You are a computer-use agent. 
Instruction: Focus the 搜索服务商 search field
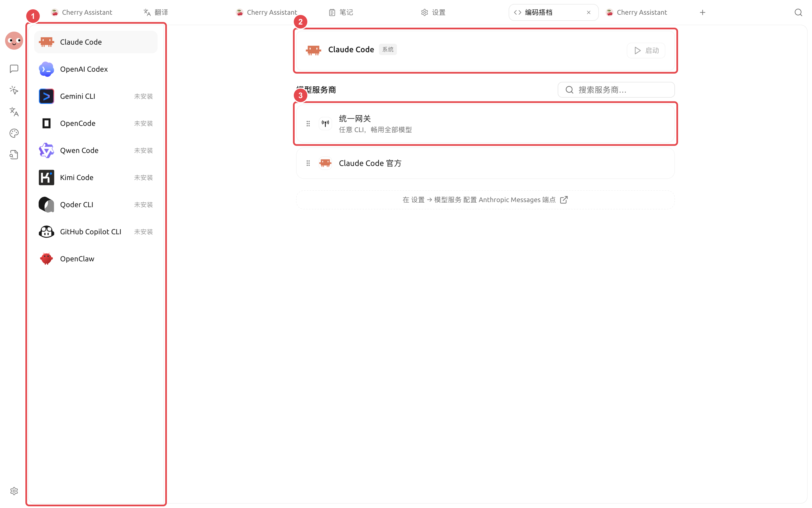[616, 90]
